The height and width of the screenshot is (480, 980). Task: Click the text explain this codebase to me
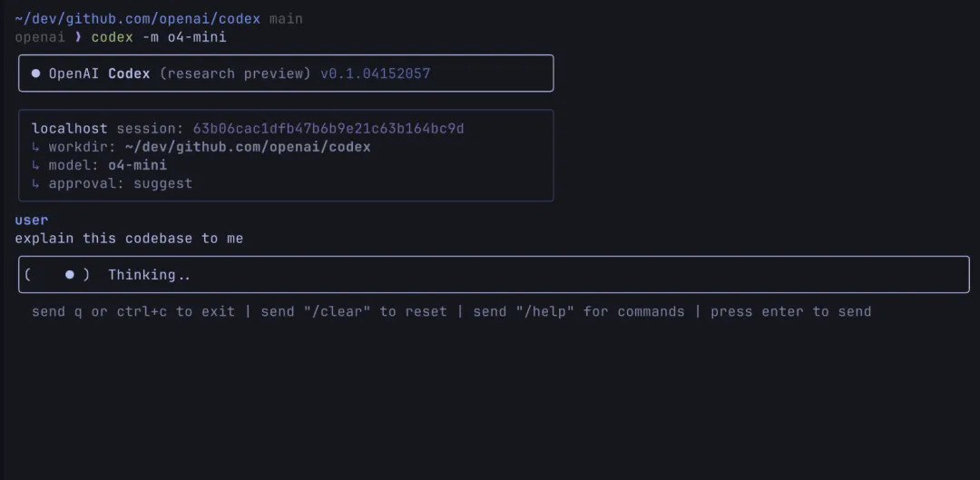(x=129, y=239)
